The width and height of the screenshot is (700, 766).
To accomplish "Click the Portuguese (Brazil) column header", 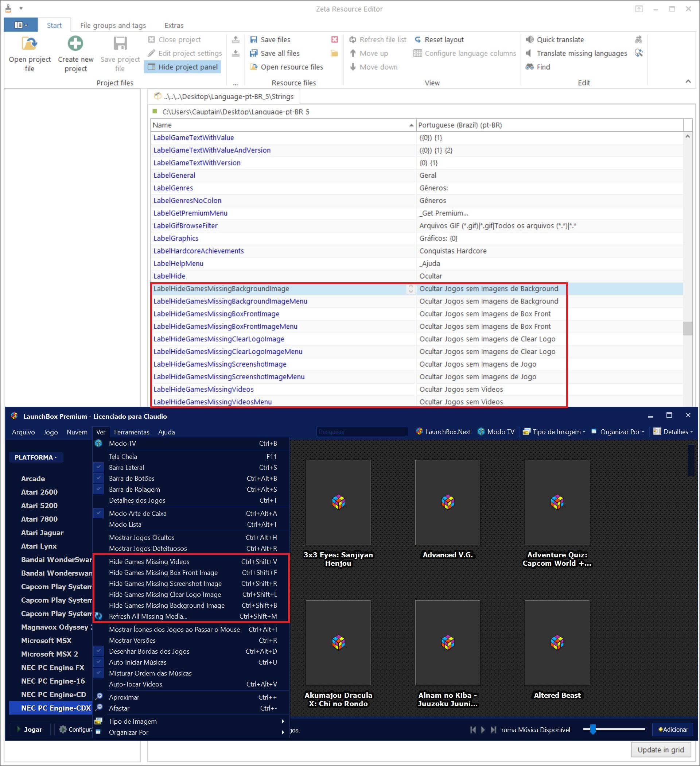I will tap(549, 125).
